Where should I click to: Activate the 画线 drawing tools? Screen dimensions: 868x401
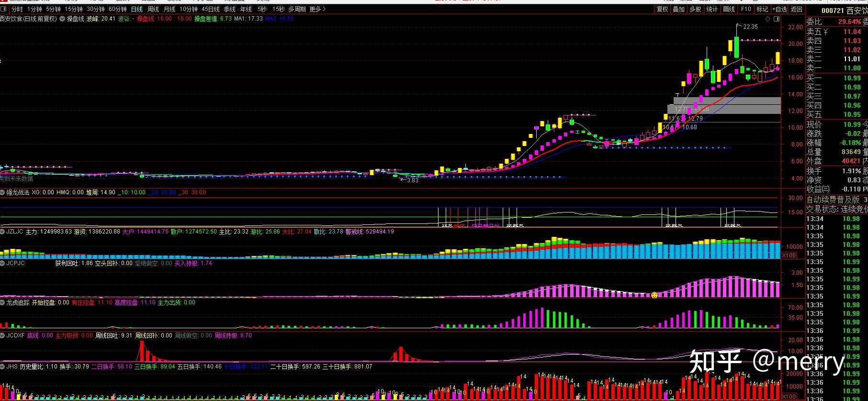coord(729,10)
